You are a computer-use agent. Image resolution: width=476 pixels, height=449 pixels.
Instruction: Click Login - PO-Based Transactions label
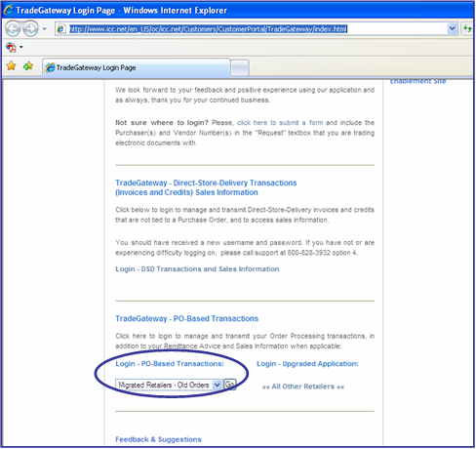170,364
